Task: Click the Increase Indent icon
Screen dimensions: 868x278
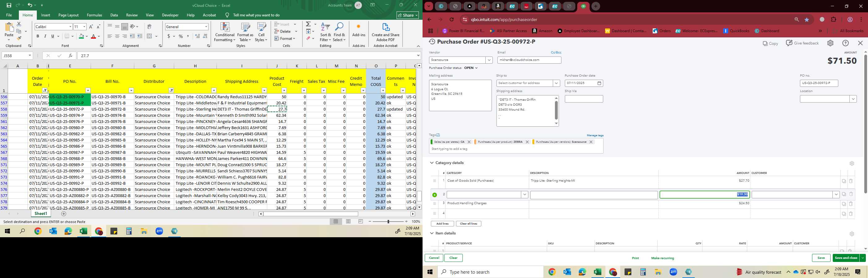Action: tap(140, 36)
